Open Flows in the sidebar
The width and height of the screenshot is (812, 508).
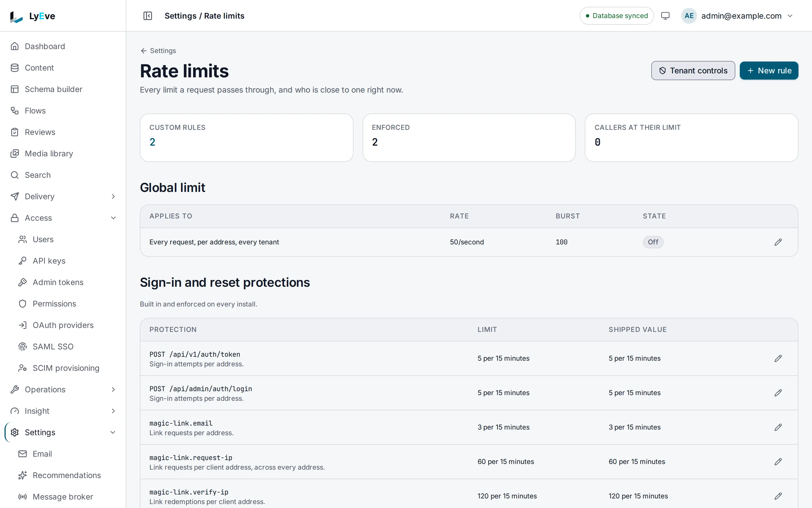[x=63, y=111]
